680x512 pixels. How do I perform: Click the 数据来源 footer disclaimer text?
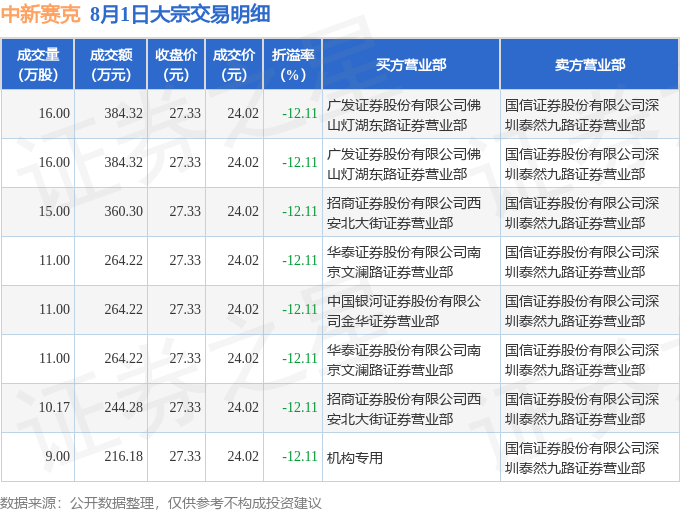[x=161, y=503]
